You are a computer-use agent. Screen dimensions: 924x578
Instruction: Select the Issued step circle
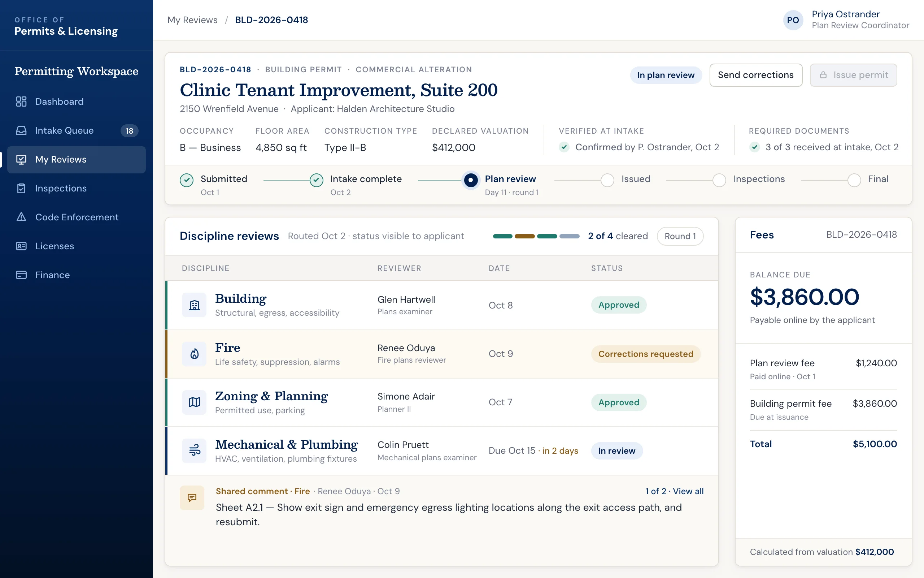click(607, 180)
